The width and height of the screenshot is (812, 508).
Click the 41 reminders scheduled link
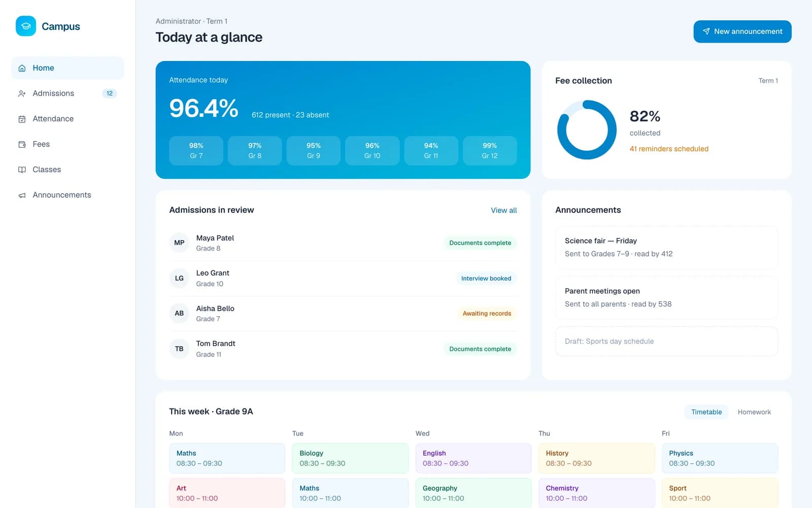click(x=669, y=149)
